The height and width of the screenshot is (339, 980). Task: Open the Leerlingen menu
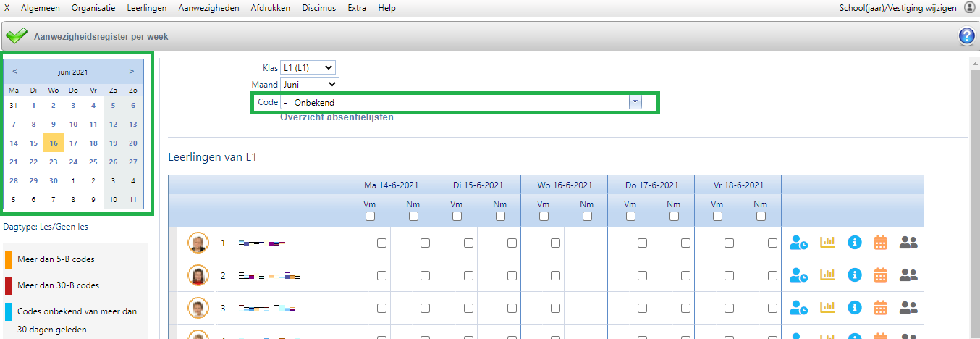[x=146, y=8]
